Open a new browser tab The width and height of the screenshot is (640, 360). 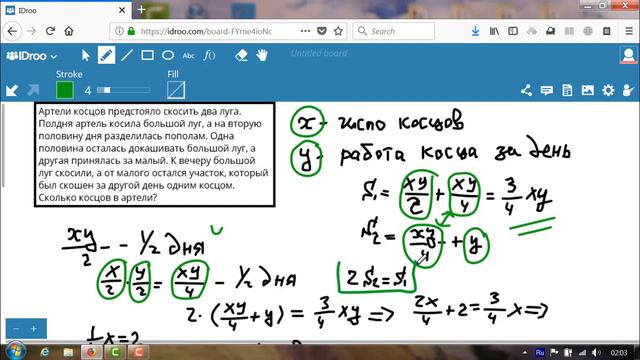click(x=141, y=10)
